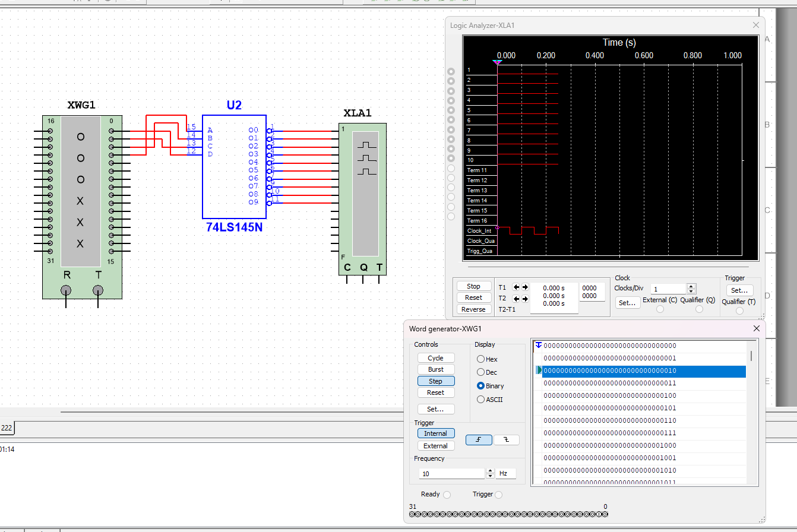This screenshot has height=532, width=797.
Task: Open the Hz frequency unit selector
Action: [506, 474]
